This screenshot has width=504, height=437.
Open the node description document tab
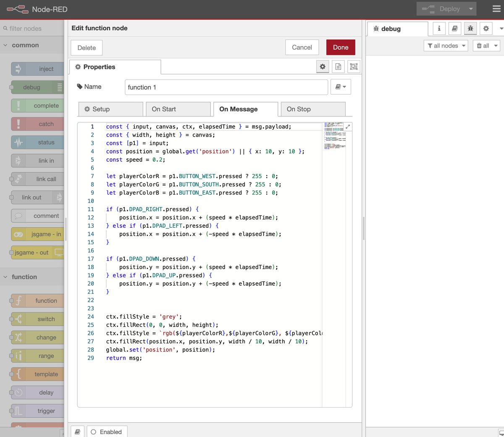pyautogui.click(x=338, y=66)
